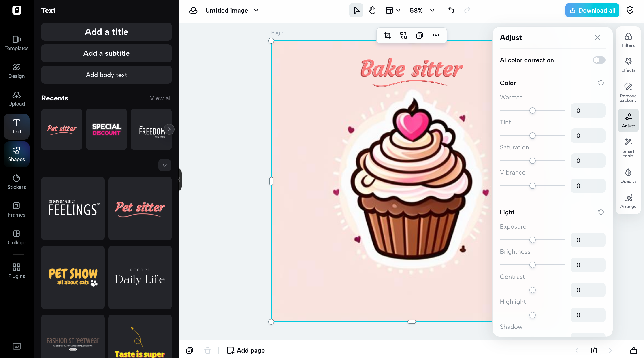Open the Frames panel

click(x=17, y=210)
